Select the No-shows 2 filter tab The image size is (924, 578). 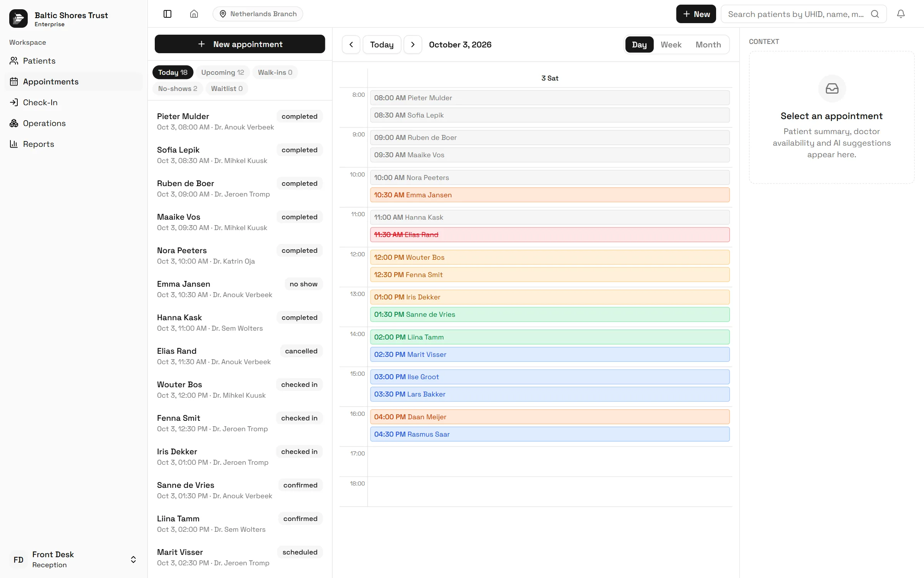pos(177,89)
